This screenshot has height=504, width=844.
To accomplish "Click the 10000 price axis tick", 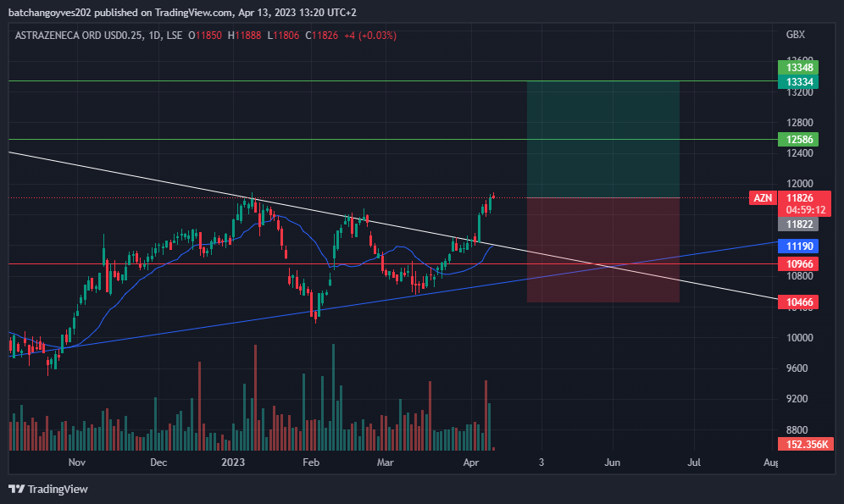I will click(799, 338).
